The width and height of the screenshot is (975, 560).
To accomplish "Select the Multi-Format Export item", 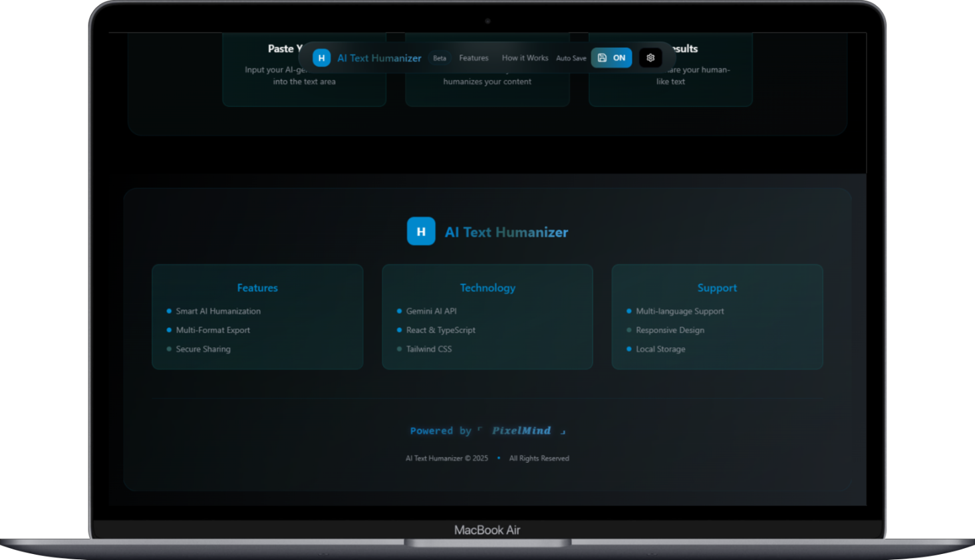I will (x=213, y=330).
